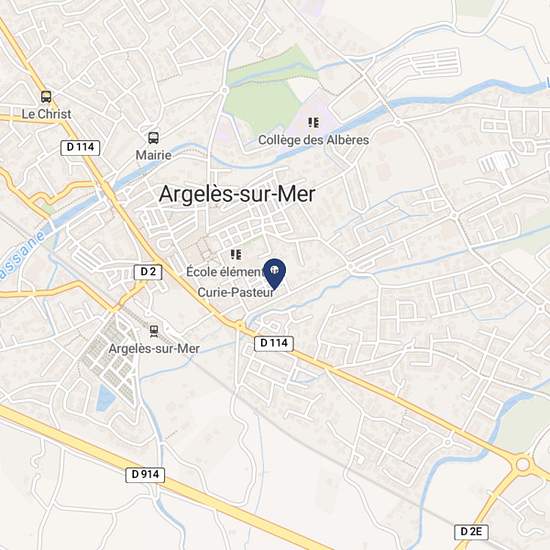Select the Argelès-sur-Mer train station icon

click(154, 331)
